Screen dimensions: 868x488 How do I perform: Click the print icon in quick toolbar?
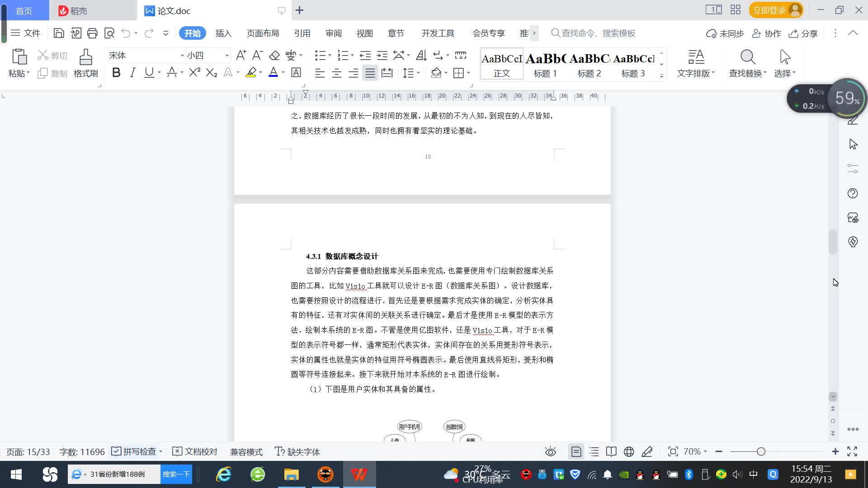(92, 33)
